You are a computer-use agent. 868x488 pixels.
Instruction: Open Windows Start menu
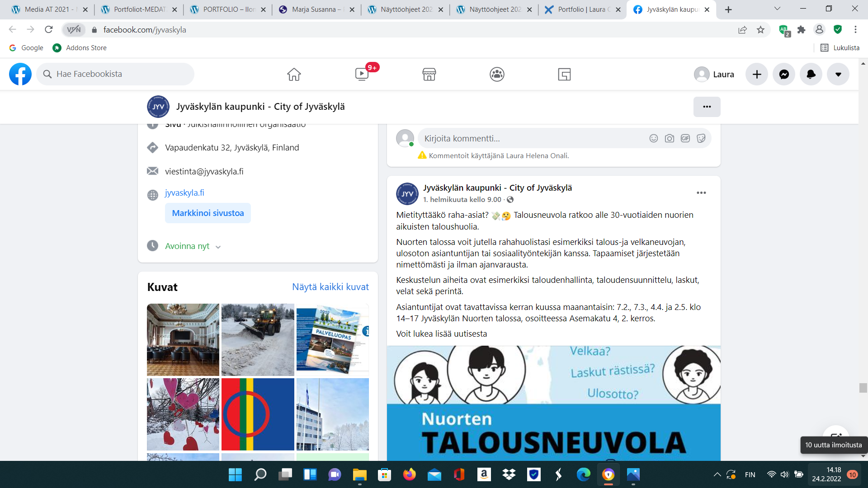pyautogui.click(x=235, y=474)
